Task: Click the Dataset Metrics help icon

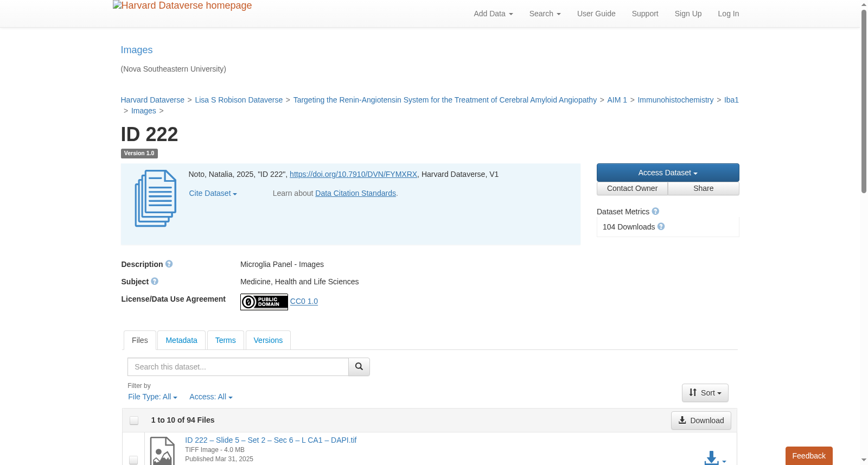Action: [x=655, y=212]
